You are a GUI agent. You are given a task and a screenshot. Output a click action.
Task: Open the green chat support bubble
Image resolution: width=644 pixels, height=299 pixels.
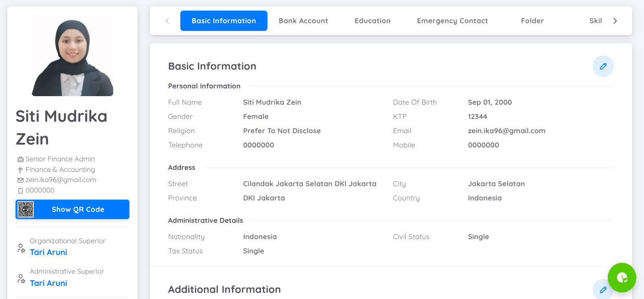tap(622, 277)
